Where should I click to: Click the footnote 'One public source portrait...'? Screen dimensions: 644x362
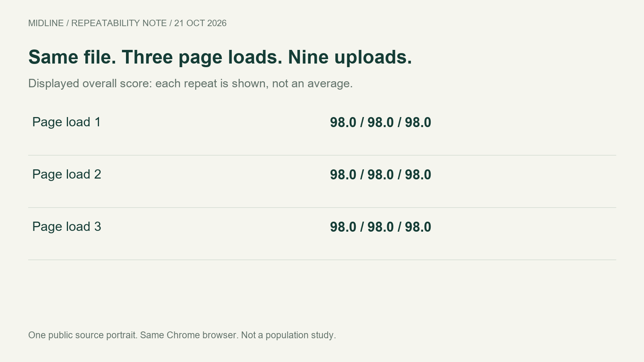182,335
